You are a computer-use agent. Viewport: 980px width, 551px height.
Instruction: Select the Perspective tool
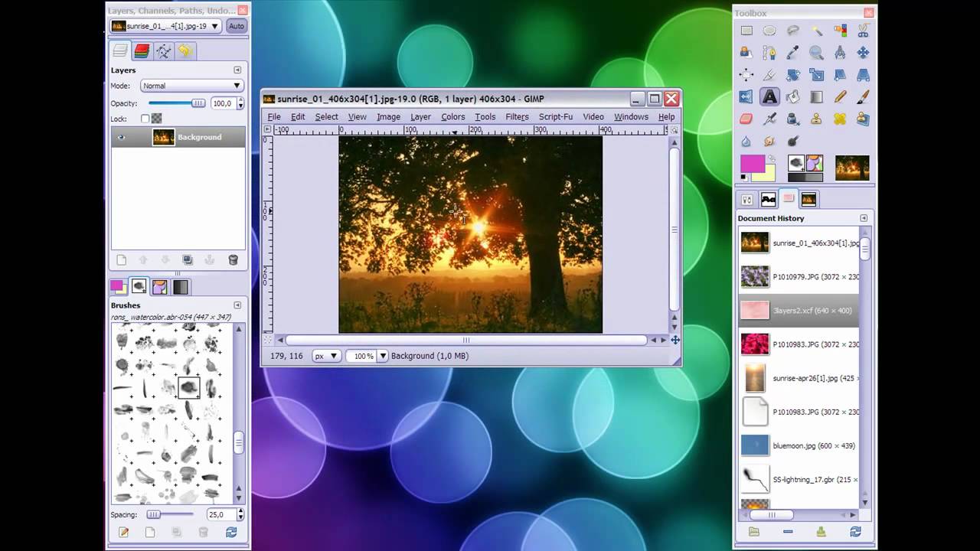click(863, 75)
